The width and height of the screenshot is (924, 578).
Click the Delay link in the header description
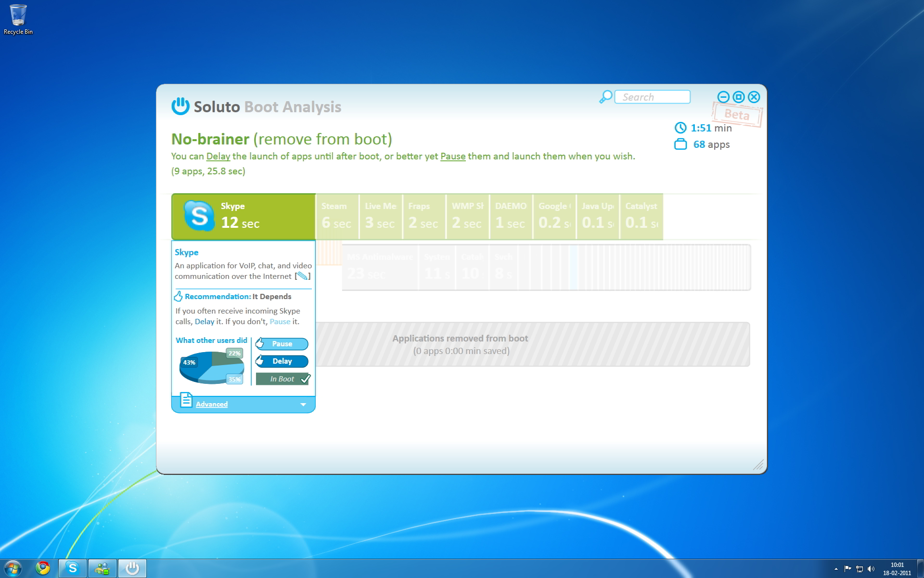pyautogui.click(x=218, y=156)
